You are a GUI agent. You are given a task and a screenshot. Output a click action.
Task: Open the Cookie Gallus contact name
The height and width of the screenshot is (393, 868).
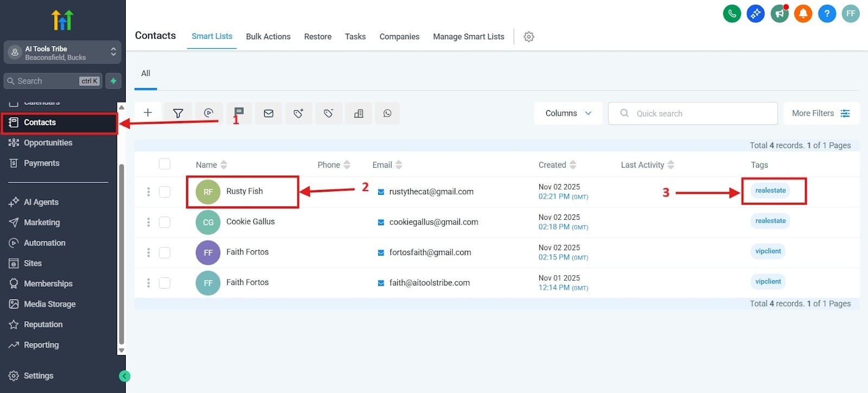250,221
